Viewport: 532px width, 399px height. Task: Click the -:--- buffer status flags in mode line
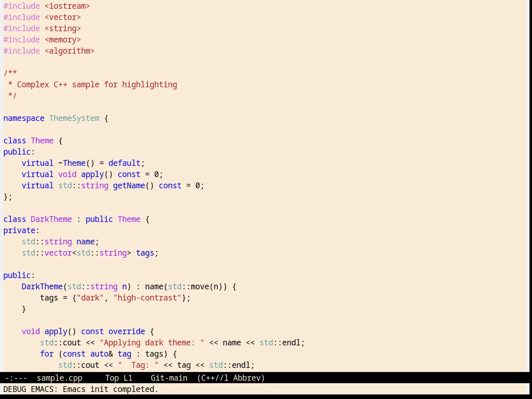pyautogui.click(x=16, y=378)
